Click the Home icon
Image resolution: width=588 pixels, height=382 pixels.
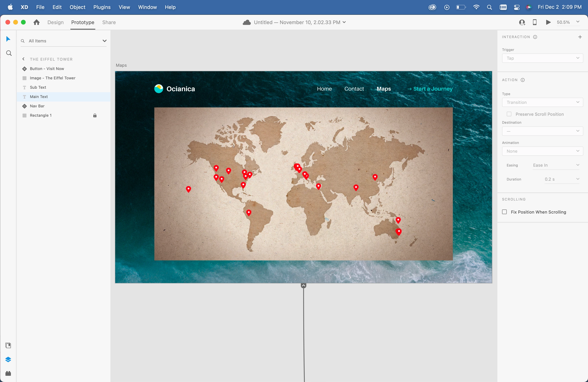pyautogui.click(x=37, y=22)
